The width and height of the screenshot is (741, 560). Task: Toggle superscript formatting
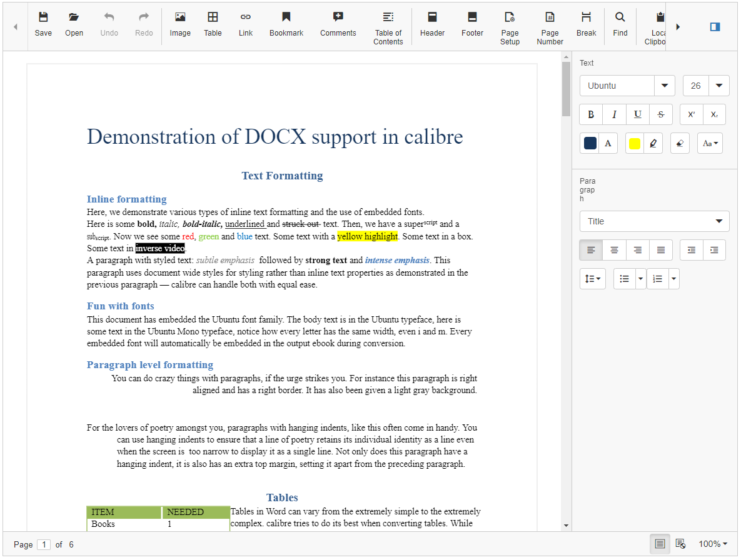(691, 114)
